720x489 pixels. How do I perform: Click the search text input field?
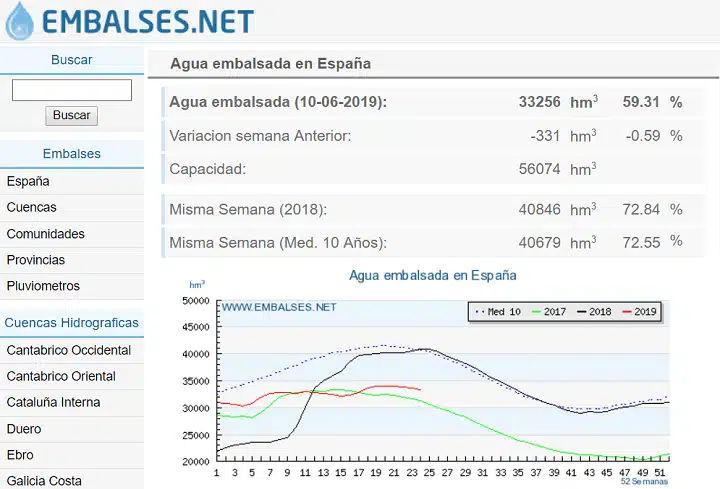coord(72,90)
